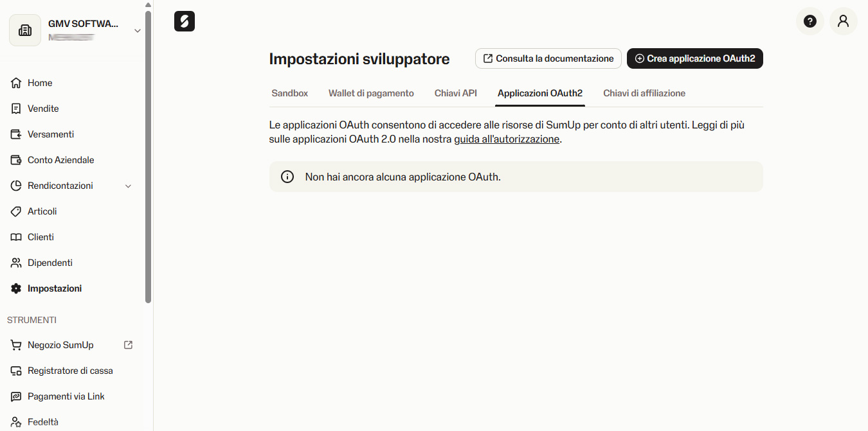Expand the Rendicontazioni submenu chevron
This screenshot has width=868, height=431.
[x=128, y=186]
